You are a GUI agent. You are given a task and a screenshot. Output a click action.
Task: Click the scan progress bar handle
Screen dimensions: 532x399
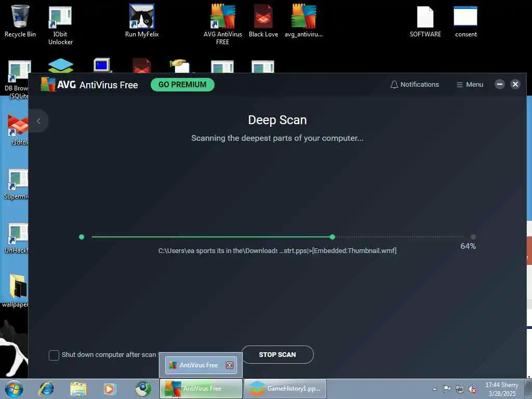332,237
